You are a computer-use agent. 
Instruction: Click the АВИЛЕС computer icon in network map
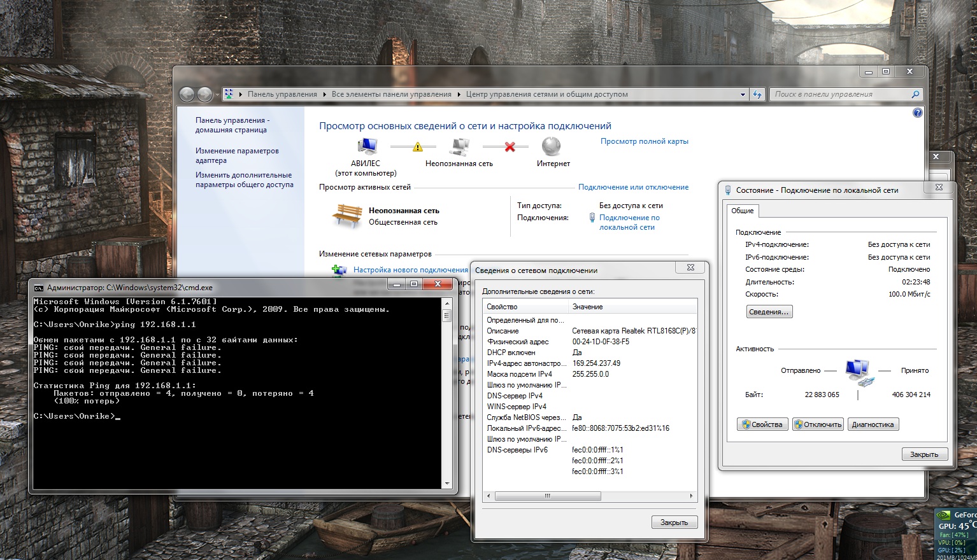pyautogui.click(x=366, y=146)
